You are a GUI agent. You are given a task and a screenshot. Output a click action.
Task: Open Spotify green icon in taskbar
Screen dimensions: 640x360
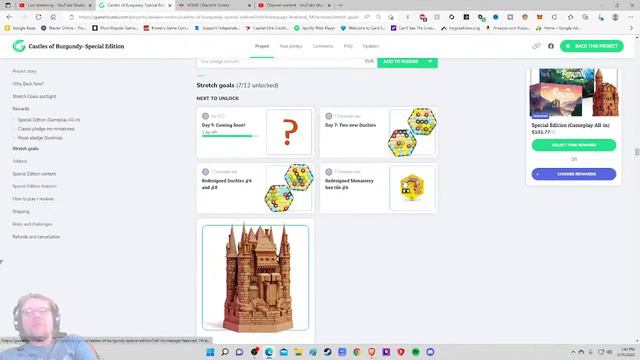tap(416, 352)
